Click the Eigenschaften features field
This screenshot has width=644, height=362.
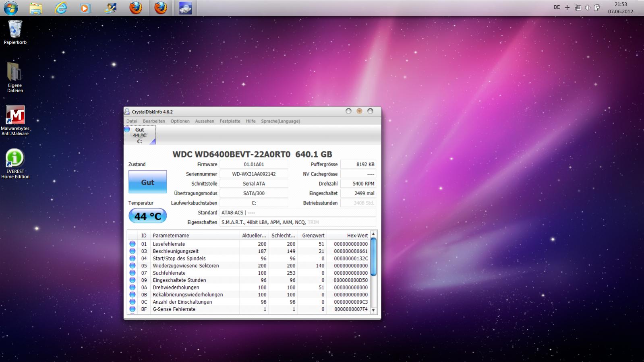[298, 222]
